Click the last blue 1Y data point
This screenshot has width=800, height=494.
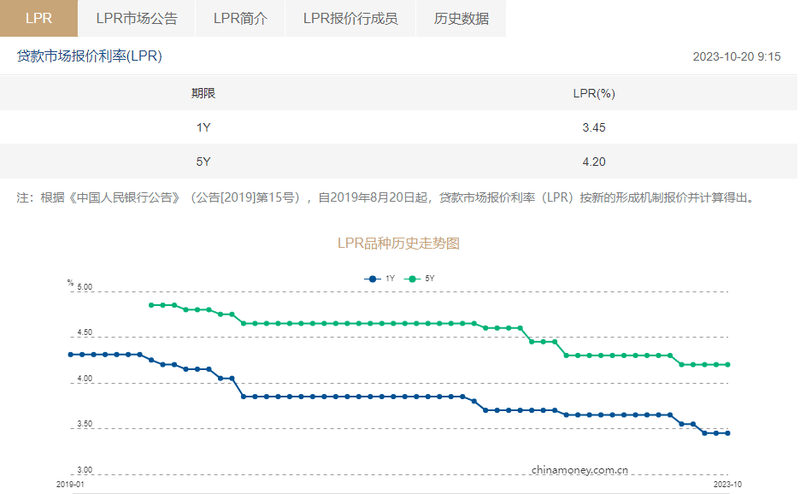tap(728, 433)
